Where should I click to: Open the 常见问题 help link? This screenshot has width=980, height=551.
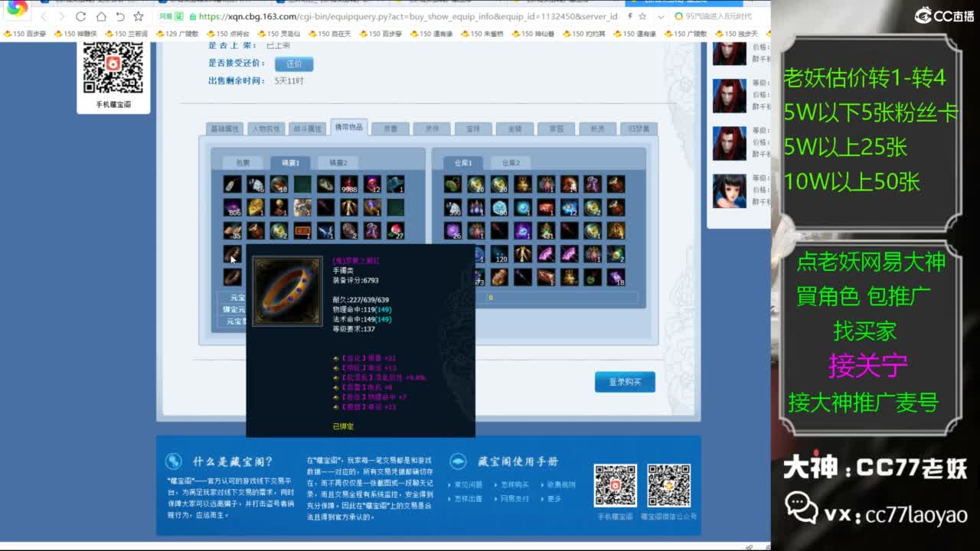469,484
